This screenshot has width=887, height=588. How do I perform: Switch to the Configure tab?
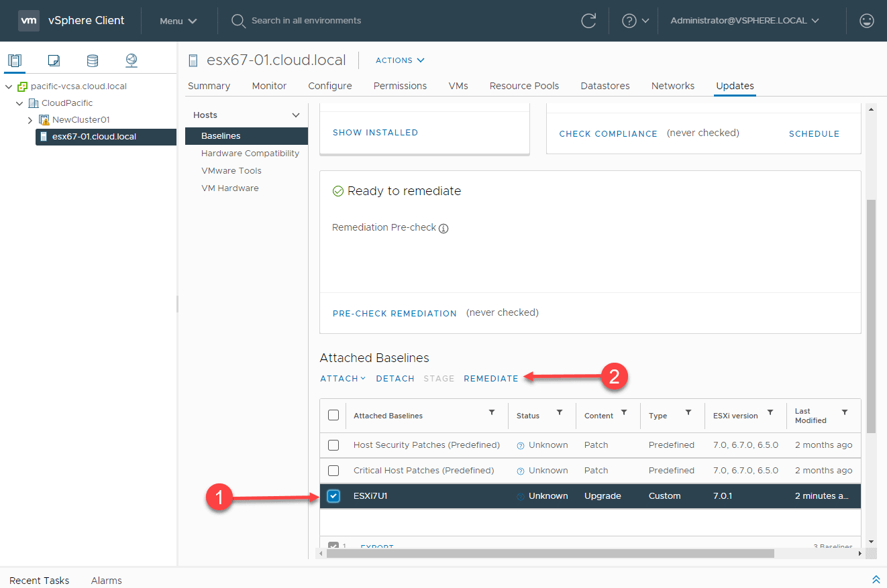point(330,86)
